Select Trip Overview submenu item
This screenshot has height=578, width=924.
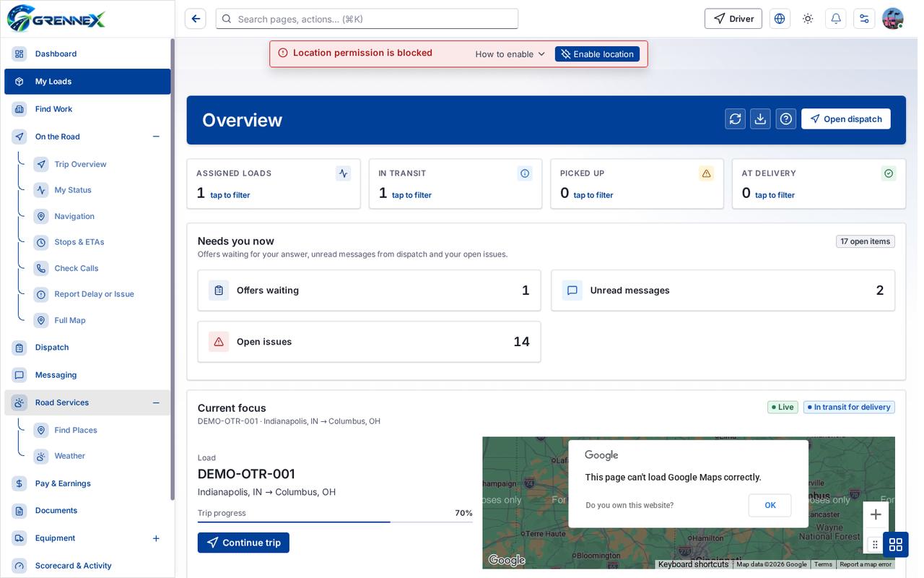[x=100, y=164]
